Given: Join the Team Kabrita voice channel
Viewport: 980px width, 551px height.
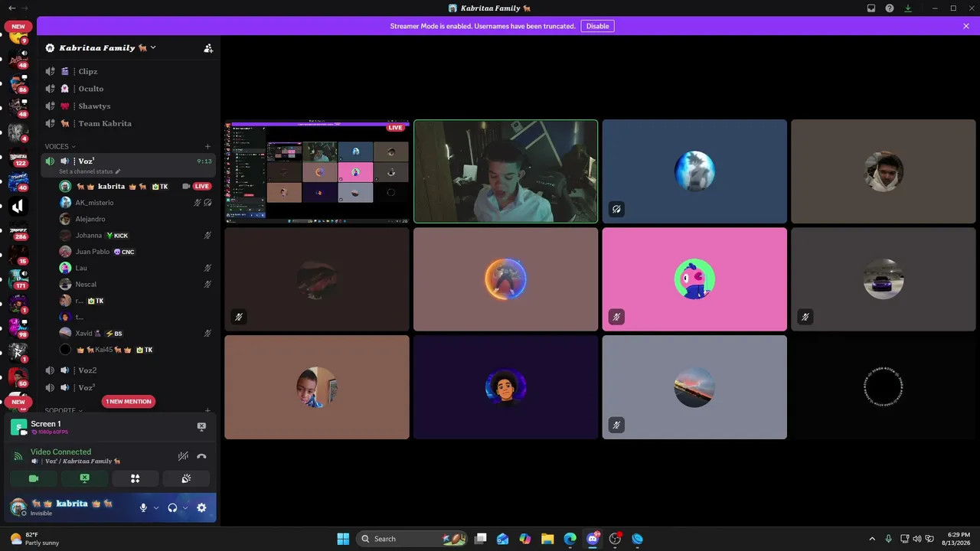Looking at the screenshot, I should [129, 123].
